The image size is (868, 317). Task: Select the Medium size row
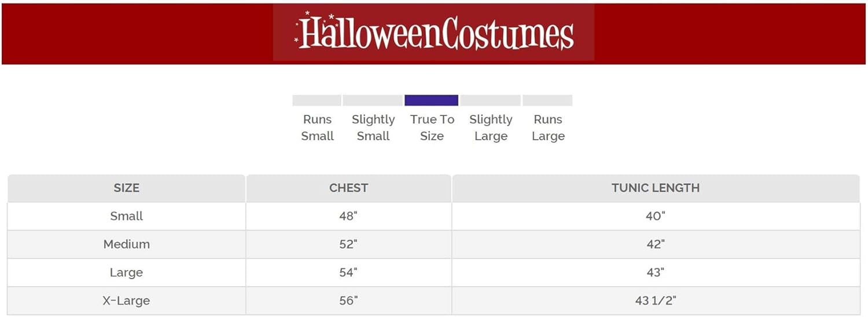coord(127,244)
